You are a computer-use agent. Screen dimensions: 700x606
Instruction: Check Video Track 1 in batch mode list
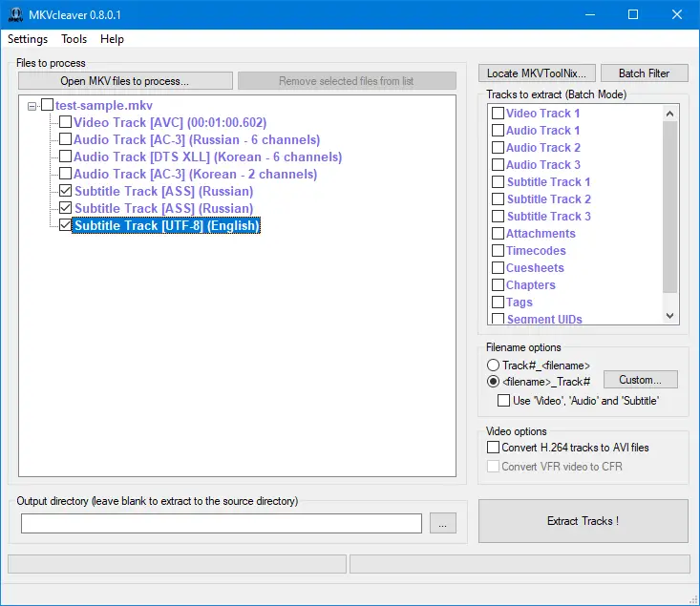pyautogui.click(x=498, y=113)
